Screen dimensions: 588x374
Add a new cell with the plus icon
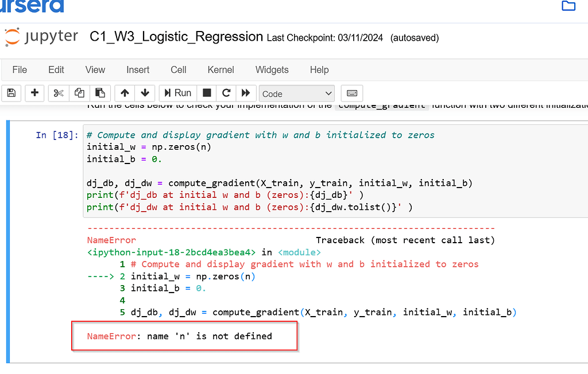pos(34,93)
